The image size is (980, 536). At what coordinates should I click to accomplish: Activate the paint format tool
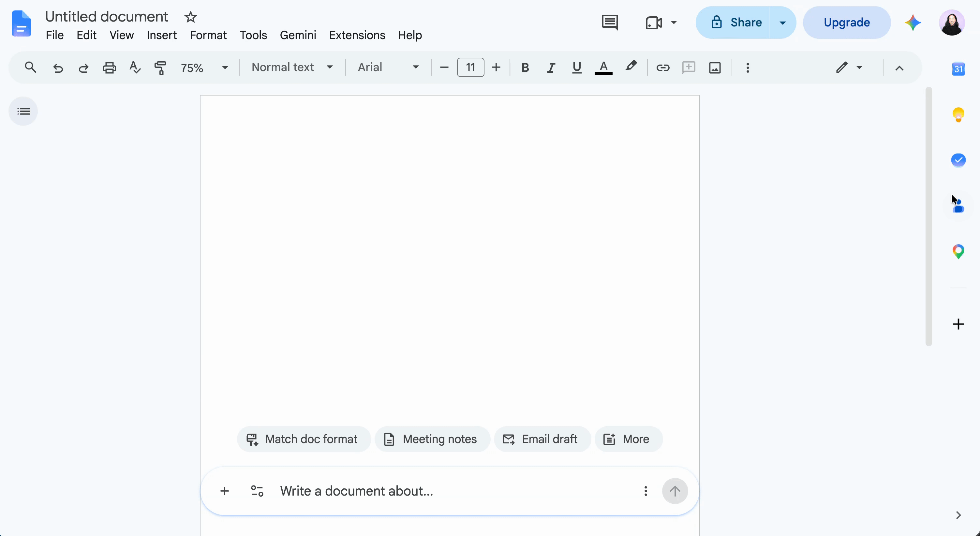pyautogui.click(x=160, y=68)
